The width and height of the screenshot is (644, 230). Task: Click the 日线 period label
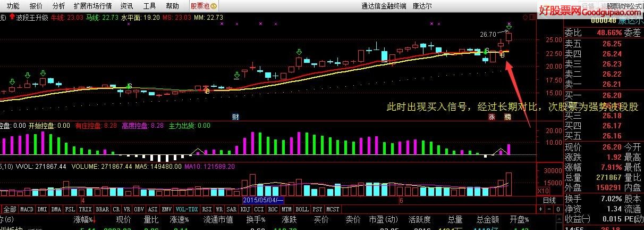tap(549, 200)
